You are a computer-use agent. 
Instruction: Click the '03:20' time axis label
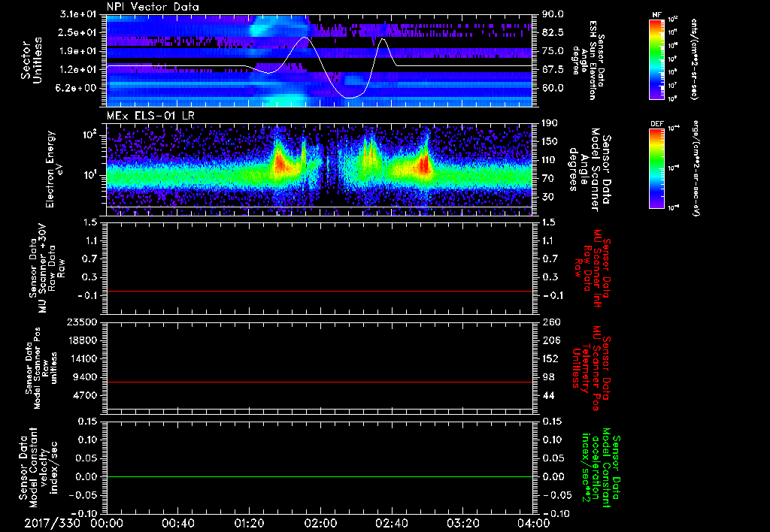(462, 524)
